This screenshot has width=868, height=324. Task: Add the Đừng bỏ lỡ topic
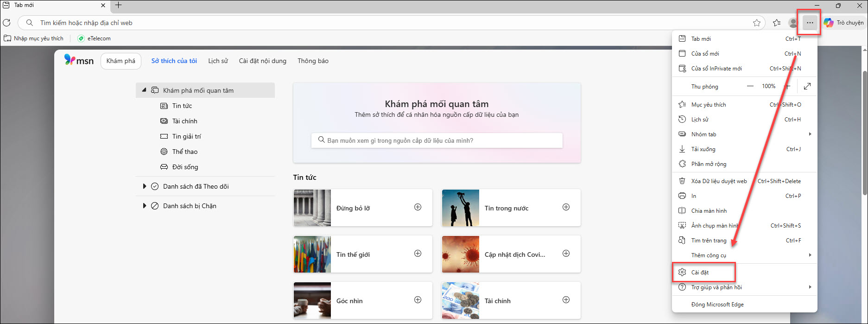418,207
